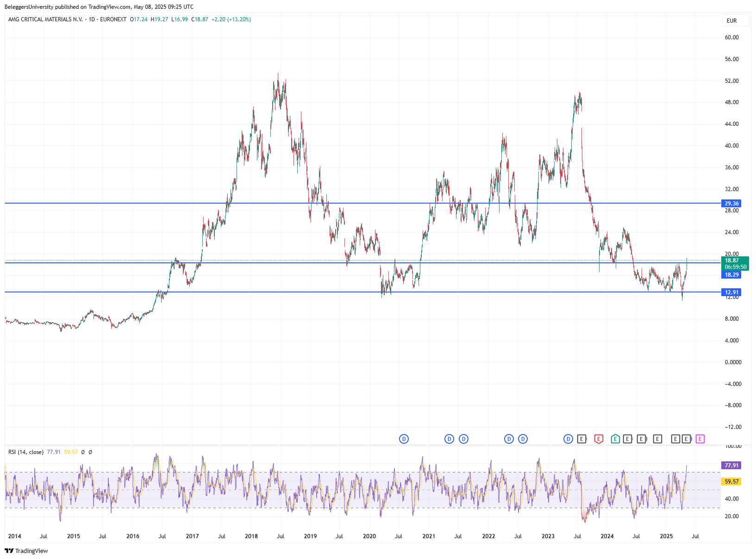The width and height of the screenshot is (756, 559).
Task: Click the 2020 label on time axis
Action: [x=369, y=536]
